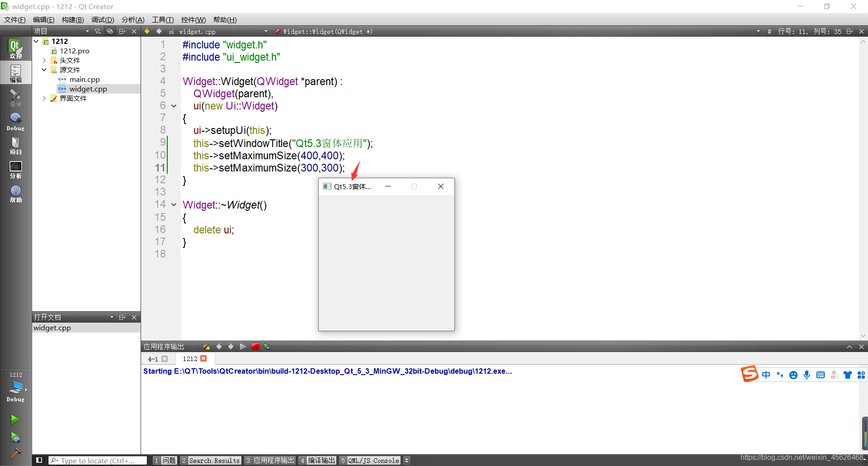This screenshot has height=466, width=868.
Task: Build the project with the hammer icon
Action: tap(15, 453)
